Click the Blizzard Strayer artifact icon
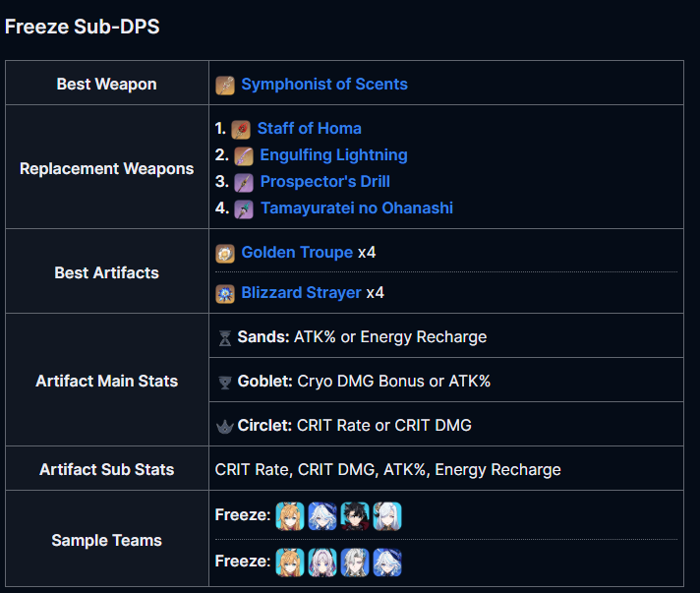700x593 pixels. pos(225,294)
